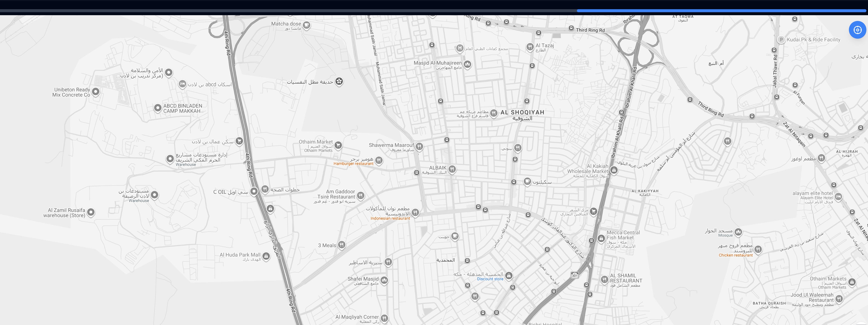Screen dimensions: 868x325
Task: Click the Matcha dose cafe marker
Action: click(x=306, y=25)
